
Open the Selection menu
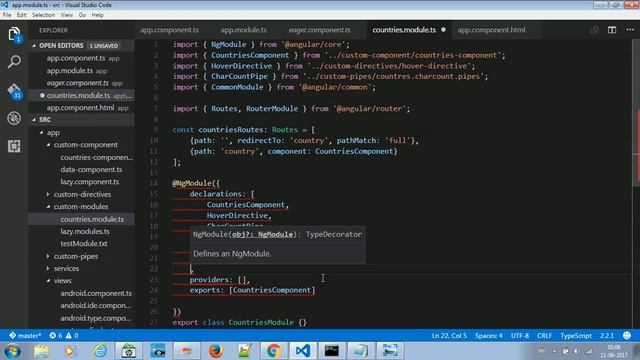tap(44, 15)
